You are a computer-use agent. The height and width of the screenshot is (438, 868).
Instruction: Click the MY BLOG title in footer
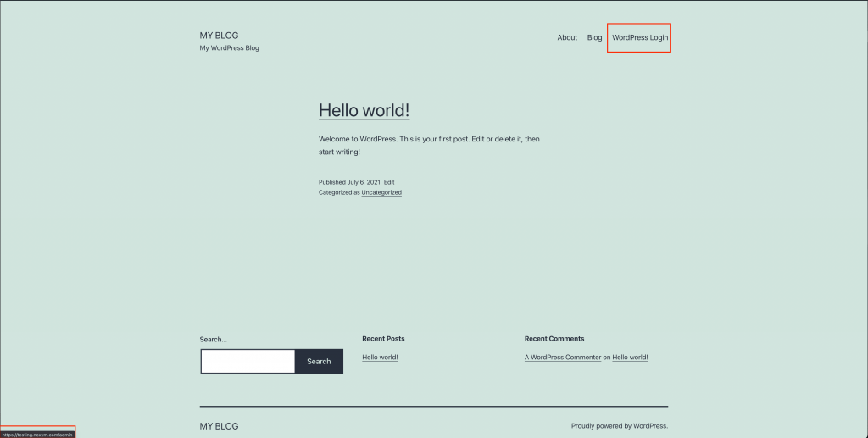coord(219,426)
